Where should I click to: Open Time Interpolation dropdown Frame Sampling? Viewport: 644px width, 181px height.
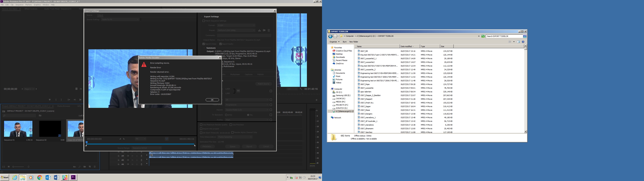(x=235, y=137)
